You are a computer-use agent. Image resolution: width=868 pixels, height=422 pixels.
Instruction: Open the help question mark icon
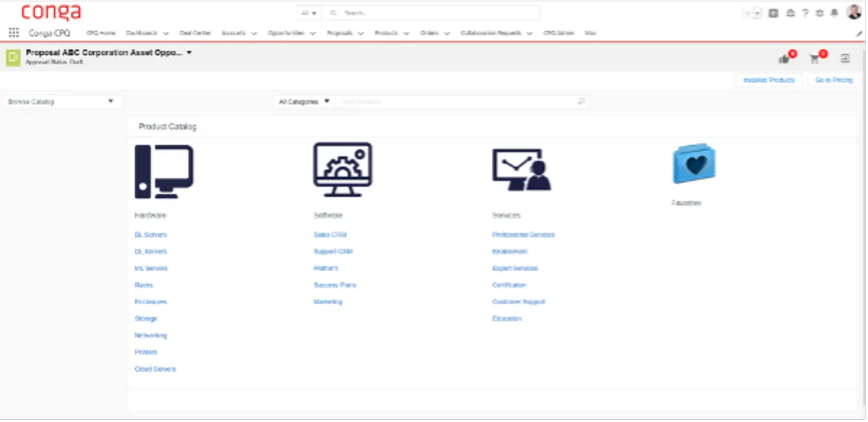[805, 13]
